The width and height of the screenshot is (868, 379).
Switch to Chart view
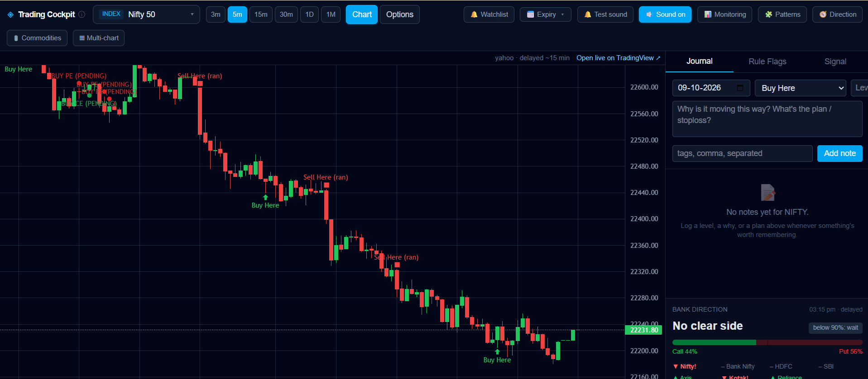362,14
